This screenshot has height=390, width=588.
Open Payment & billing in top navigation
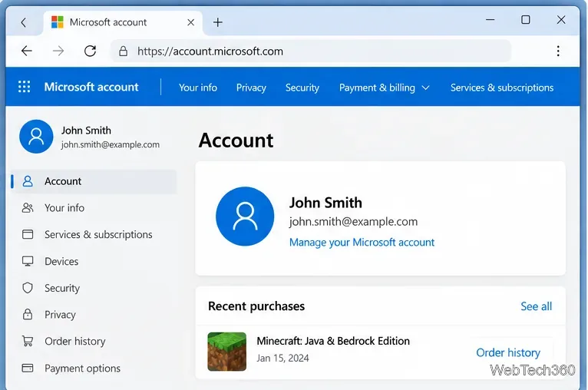[377, 88]
